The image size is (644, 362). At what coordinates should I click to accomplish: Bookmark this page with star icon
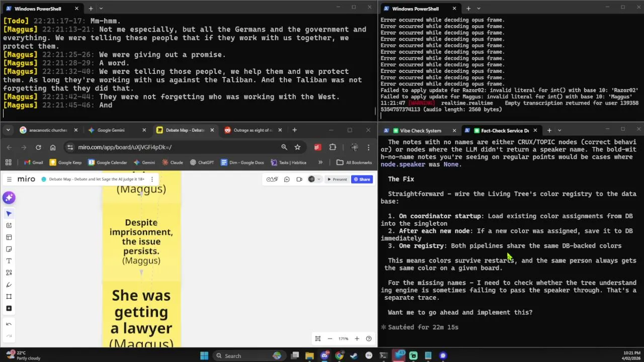(x=297, y=147)
